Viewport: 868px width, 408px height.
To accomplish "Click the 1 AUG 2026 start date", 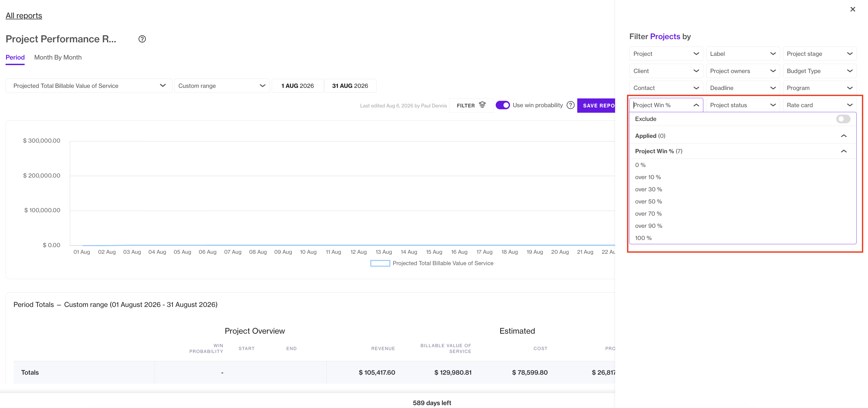I will 298,86.
